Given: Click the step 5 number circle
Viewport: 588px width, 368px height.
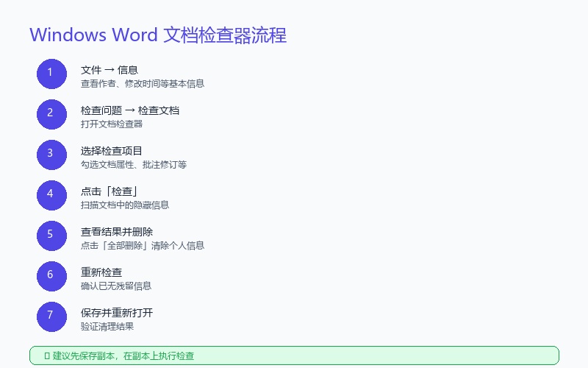Looking at the screenshot, I should 51,236.
